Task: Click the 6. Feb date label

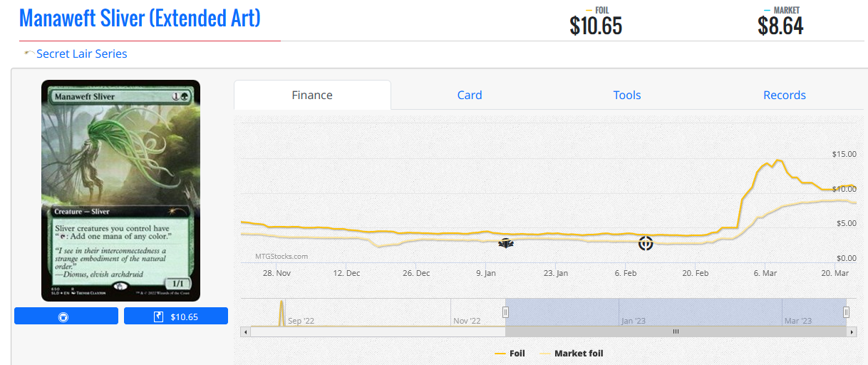Action: click(x=626, y=273)
